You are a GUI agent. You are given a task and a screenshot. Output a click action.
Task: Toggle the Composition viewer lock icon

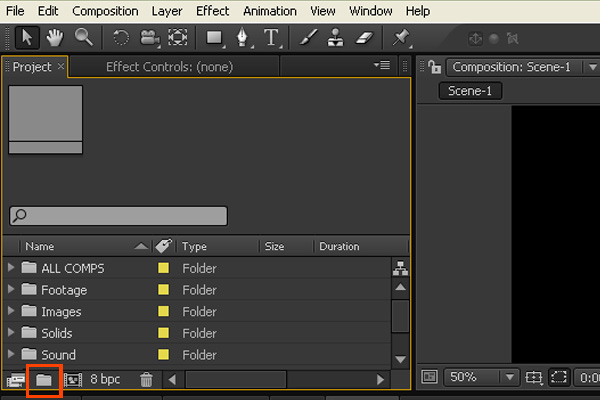tap(435, 67)
